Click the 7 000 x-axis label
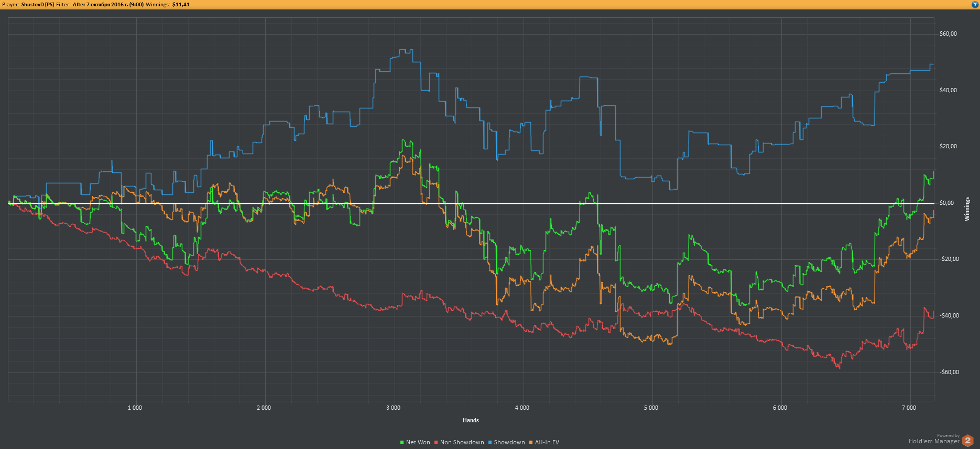 click(909, 408)
